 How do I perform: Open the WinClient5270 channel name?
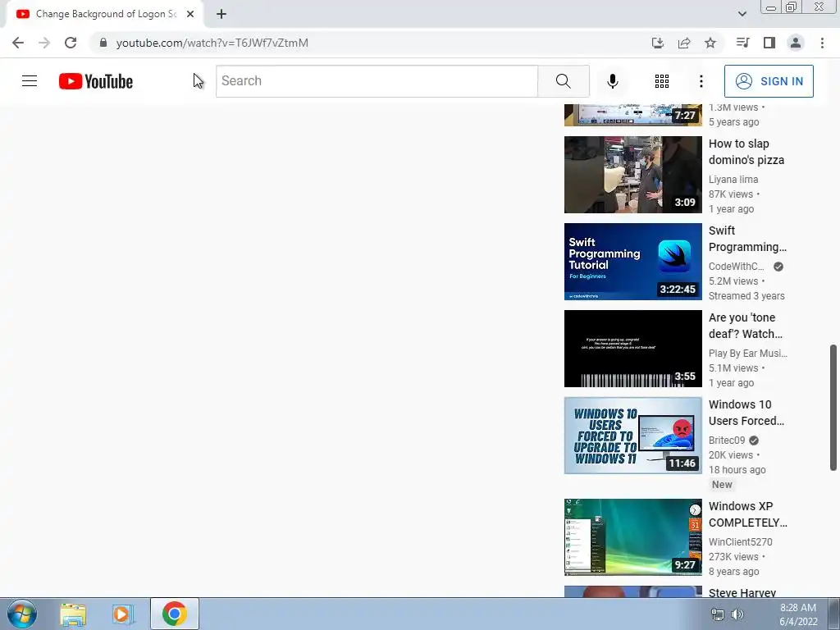point(741,542)
